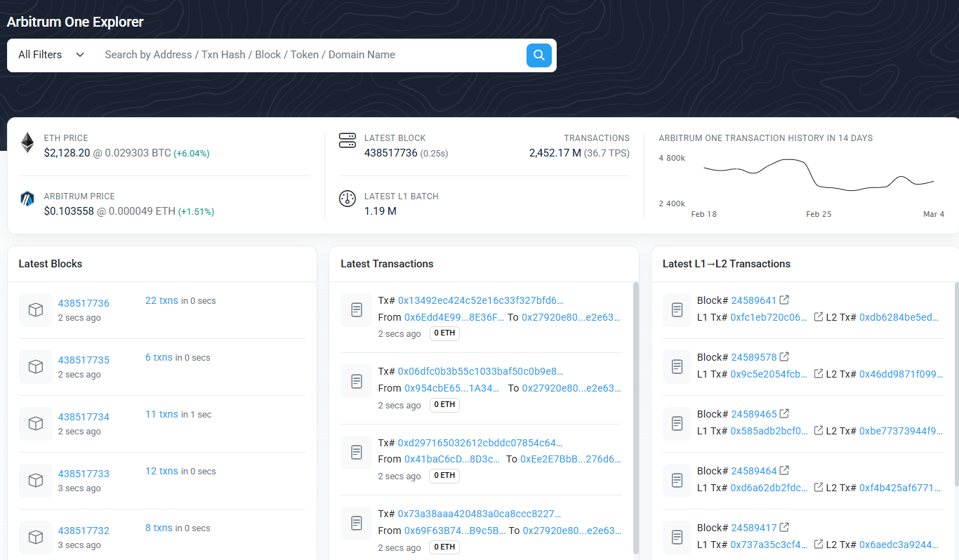This screenshot has width=959, height=560.
Task: Click the latest block number 438517736 in stats
Action: (x=390, y=153)
